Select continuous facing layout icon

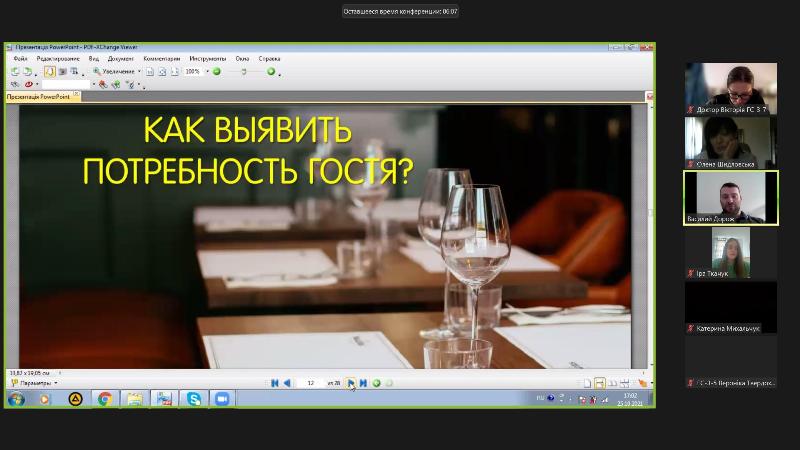pyautogui.click(x=625, y=383)
